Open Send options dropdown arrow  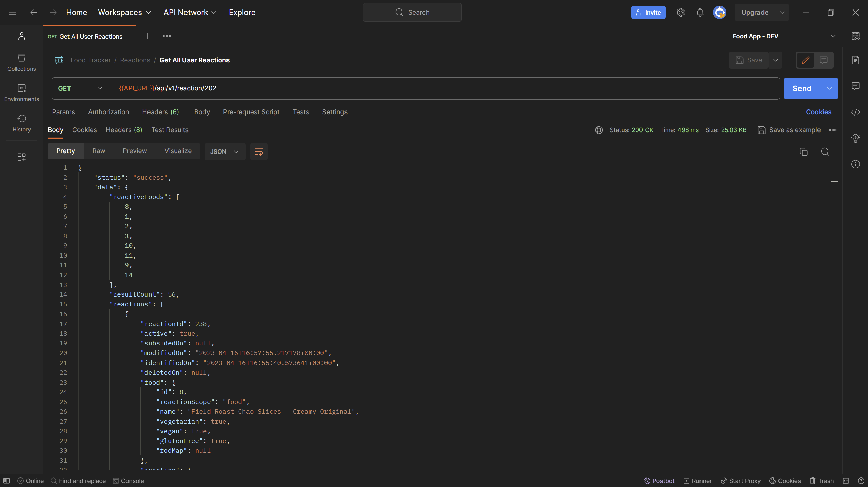click(829, 88)
